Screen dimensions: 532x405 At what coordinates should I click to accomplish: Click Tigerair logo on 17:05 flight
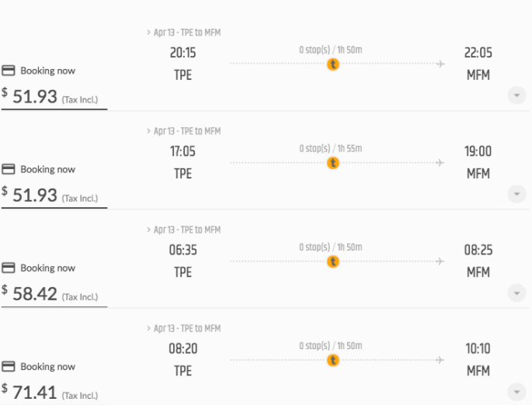[x=333, y=163]
